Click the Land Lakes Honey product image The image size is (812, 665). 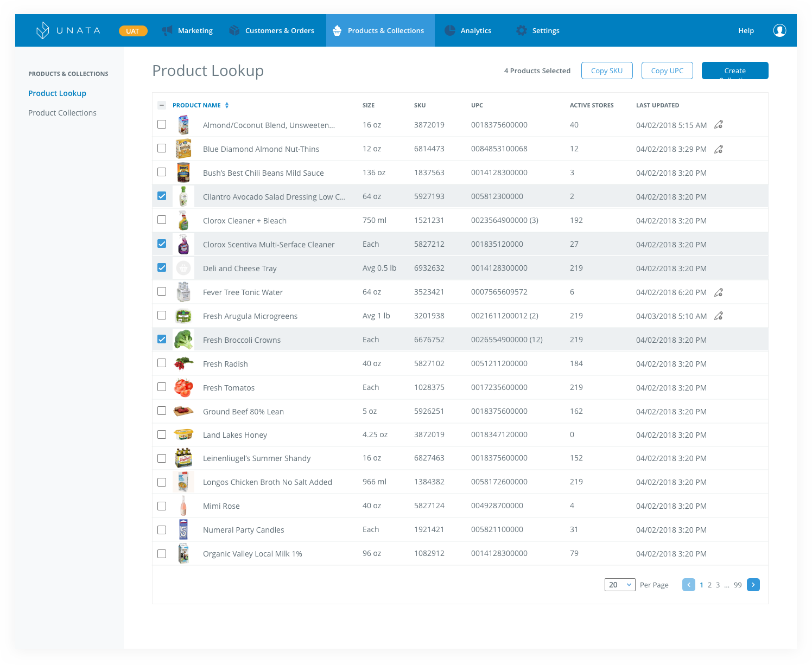[x=183, y=434]
